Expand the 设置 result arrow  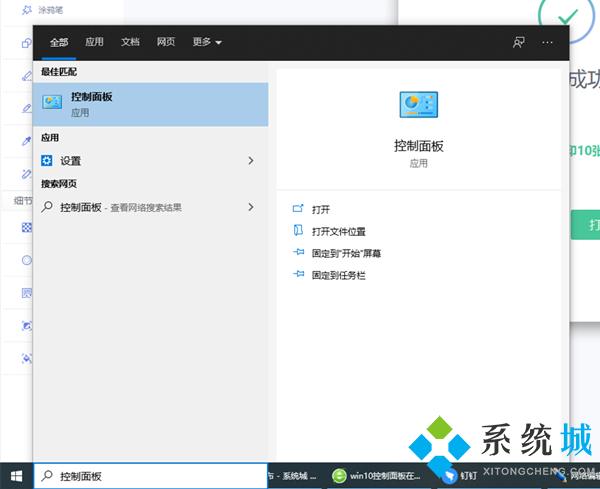(251, 161)
